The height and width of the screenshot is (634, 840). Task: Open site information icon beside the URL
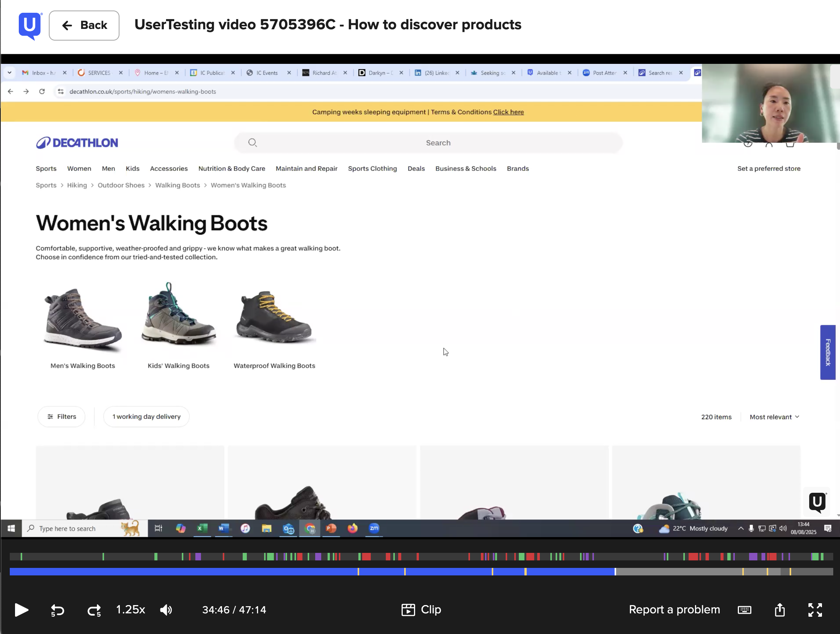(60, 92)
